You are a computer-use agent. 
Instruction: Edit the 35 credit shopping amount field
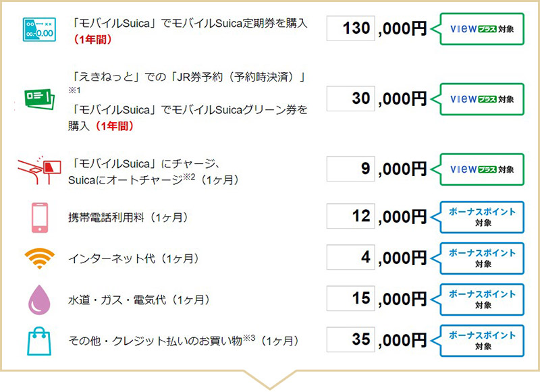(x=350, y=339)
